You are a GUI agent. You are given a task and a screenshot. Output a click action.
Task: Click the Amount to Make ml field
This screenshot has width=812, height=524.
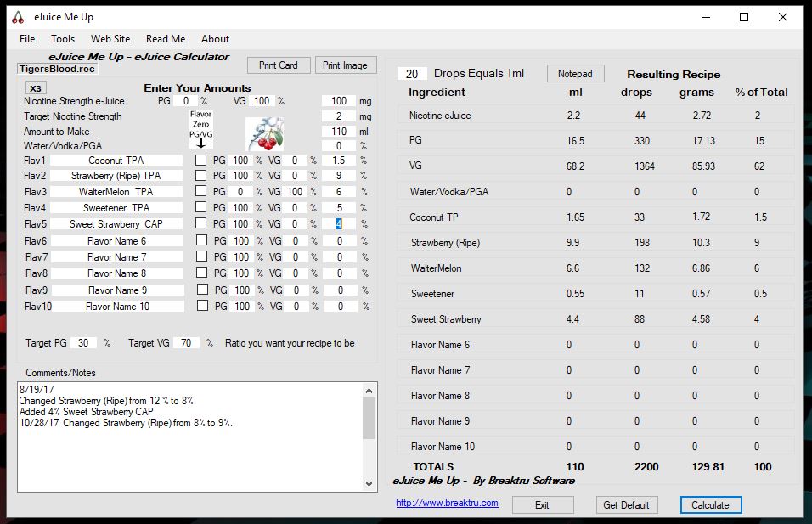[x=339, y=132]
